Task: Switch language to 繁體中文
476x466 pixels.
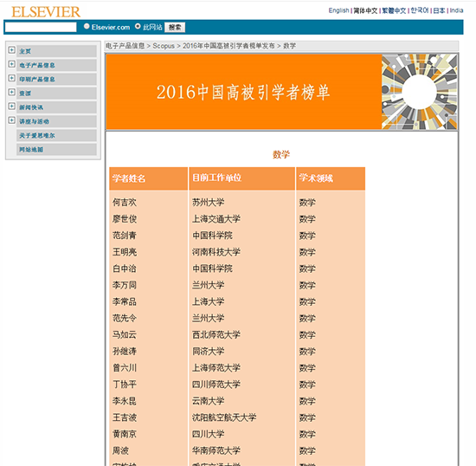Action: pyautogui.click(x=394, y=10)
